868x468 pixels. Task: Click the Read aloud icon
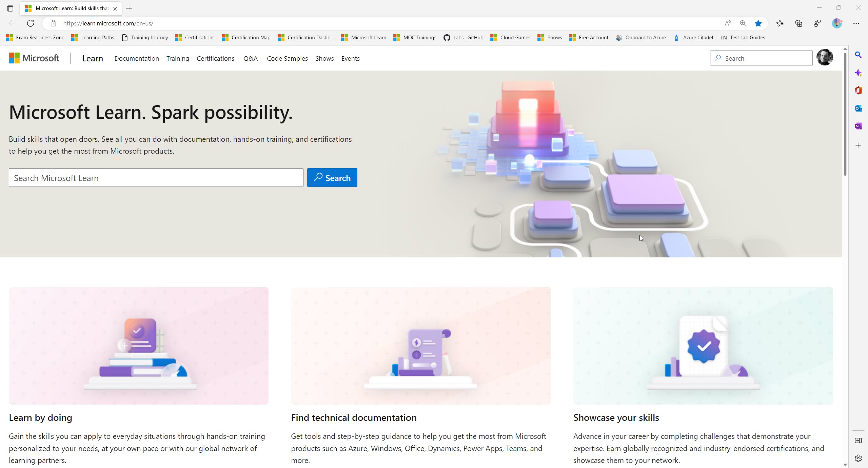pos(728,23)
